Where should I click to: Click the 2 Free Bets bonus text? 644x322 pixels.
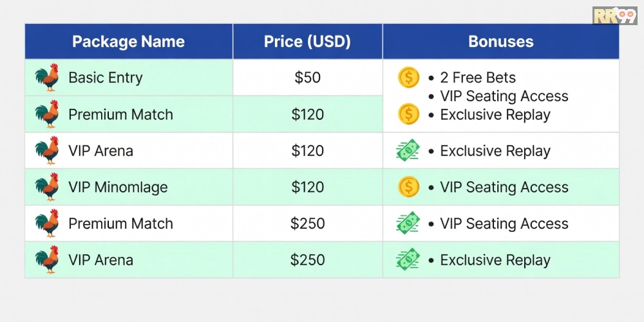point(478,78)
